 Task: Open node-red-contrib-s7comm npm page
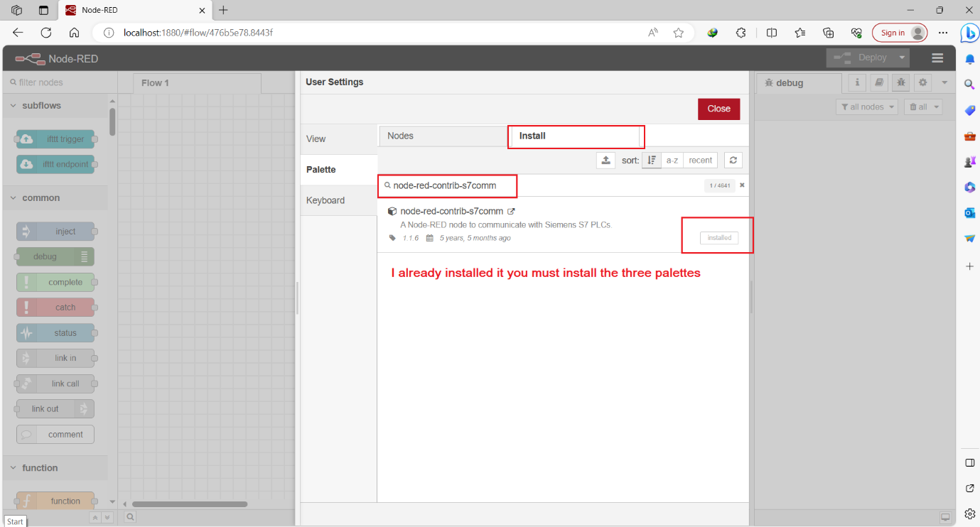click(511, 211)
